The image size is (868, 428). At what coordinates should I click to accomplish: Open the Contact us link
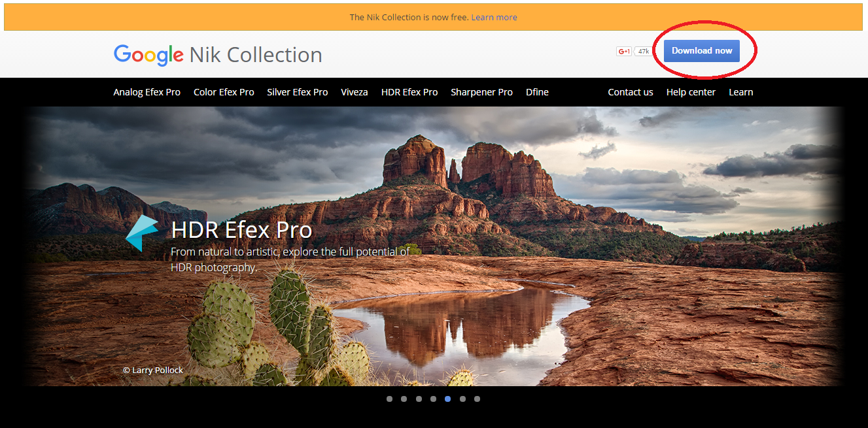click(x=631, y=92)
